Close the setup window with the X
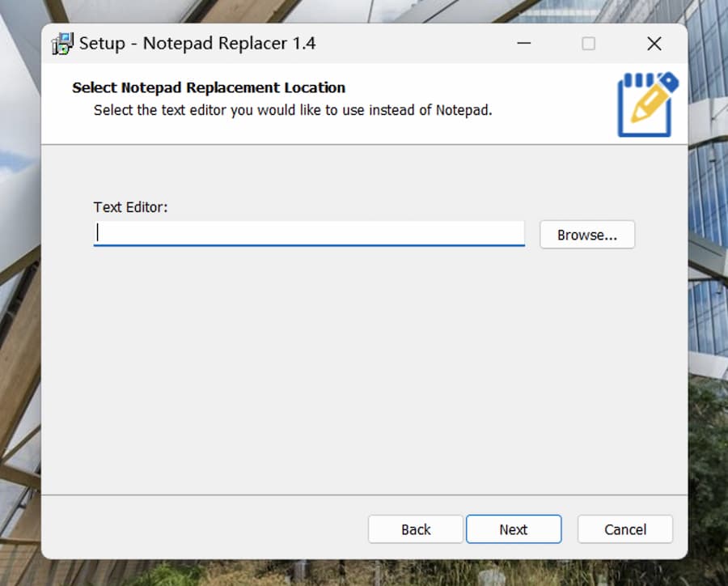The height and width of the screenshot is (586, 728). (x=654, y=44)
